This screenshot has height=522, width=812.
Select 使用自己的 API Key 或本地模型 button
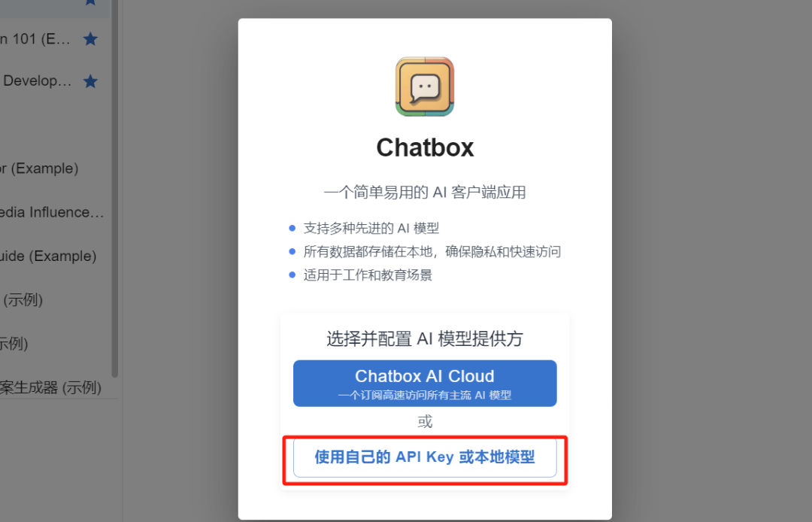point(425,457)
